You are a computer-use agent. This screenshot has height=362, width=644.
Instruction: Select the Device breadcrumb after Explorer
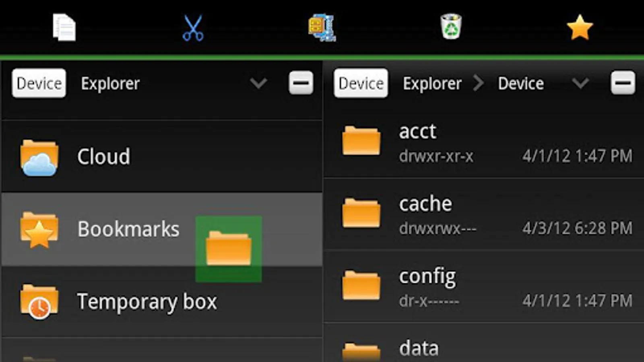click(521, 84)
